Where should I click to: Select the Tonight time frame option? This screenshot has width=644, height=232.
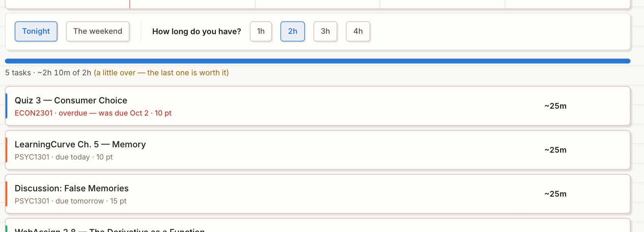point(36,31)
